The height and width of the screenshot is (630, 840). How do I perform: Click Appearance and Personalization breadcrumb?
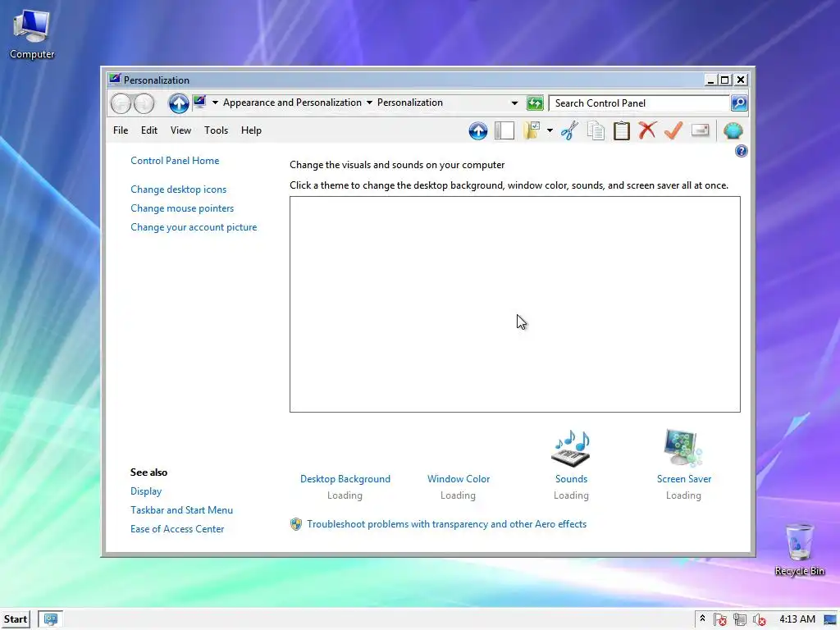[x=292, y=103]
